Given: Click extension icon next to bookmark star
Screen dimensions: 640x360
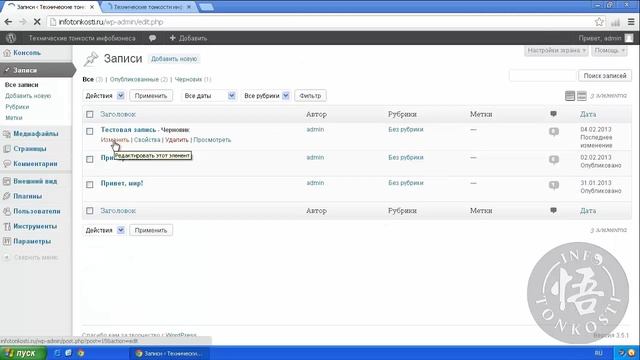Looking at the screenshot, I should tap(615, 22).
